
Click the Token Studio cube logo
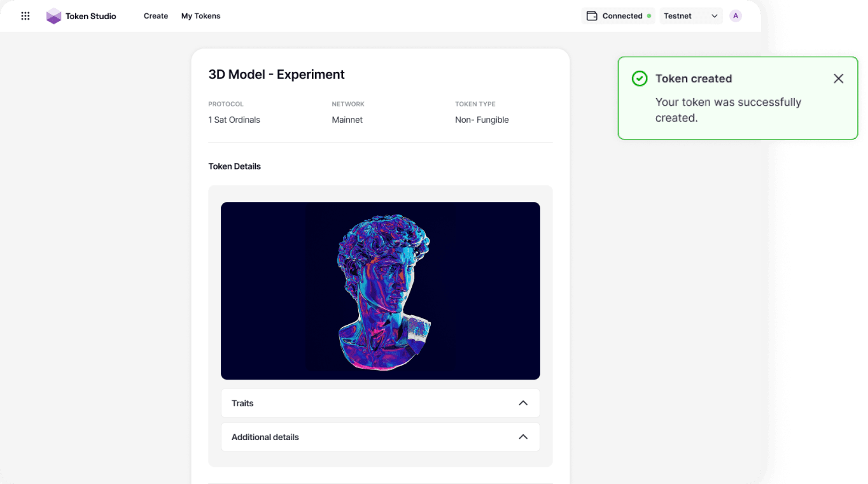[x=54, y=16]
